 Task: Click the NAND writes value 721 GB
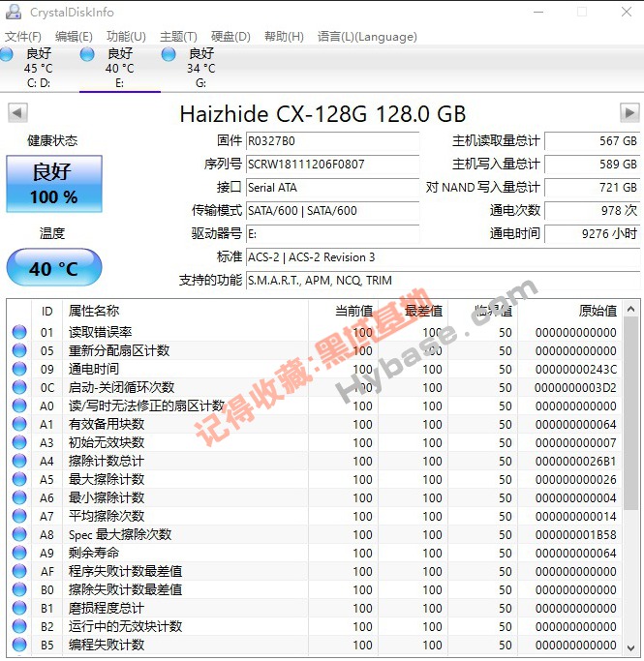[592, 187]
